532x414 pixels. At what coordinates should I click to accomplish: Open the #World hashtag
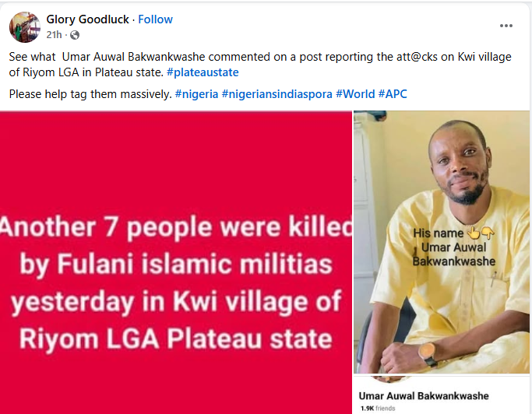coord(355,94)
